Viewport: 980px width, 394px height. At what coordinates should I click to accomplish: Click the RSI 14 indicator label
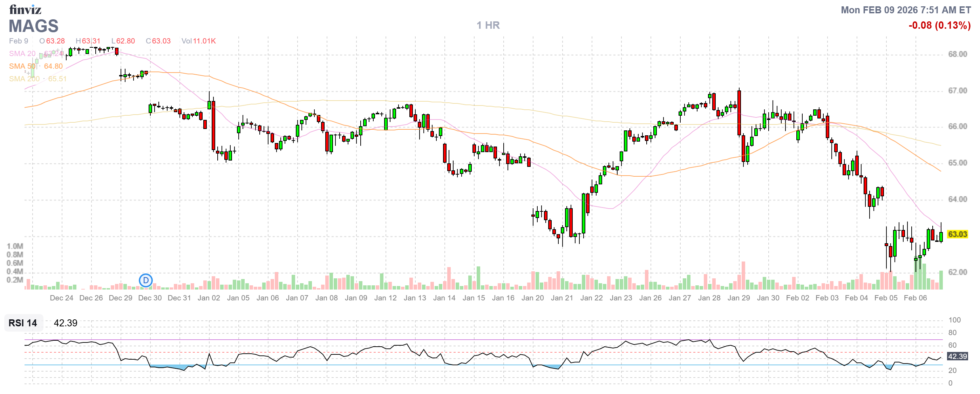(23, 323)
